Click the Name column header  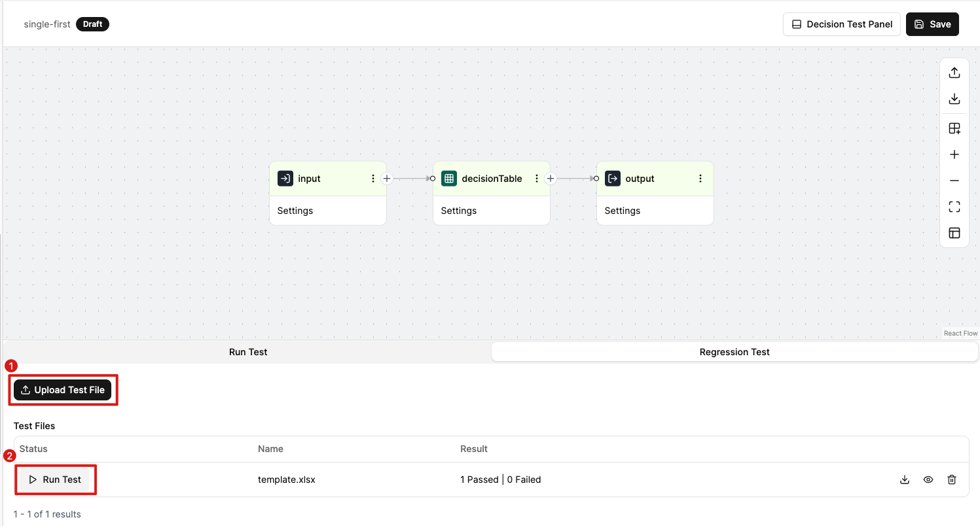[x=270, y=449]
